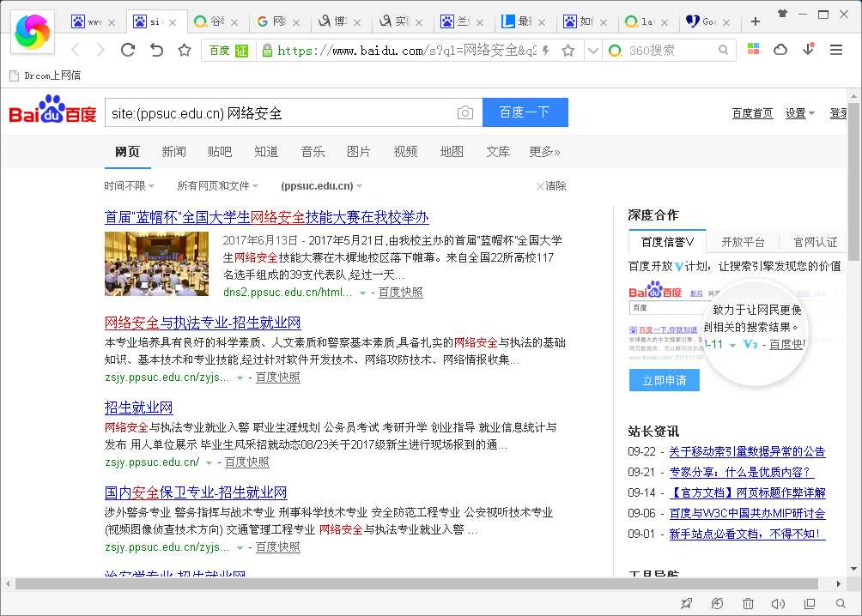Expand arrow after dns2.ppsuc.edu.cn/html URL
Screen dimensions: 862x616
(362, 293)
